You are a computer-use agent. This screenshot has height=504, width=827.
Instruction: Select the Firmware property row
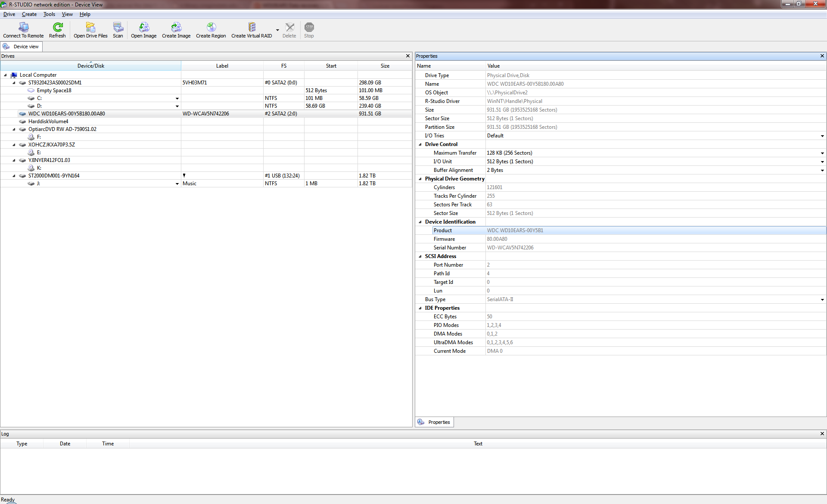tap(621, 239)
